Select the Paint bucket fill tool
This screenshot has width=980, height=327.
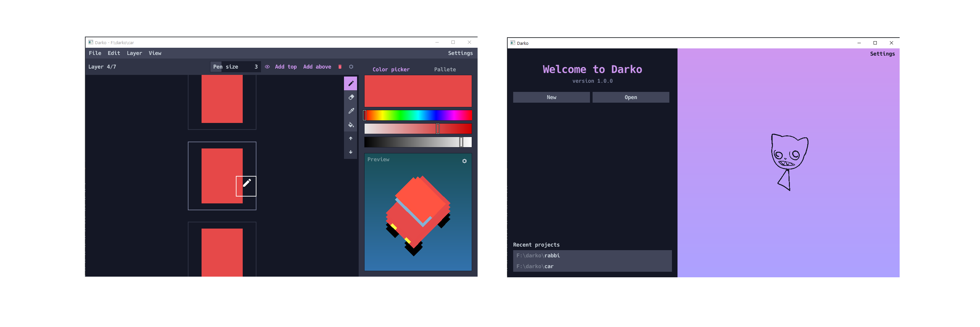(351, 125)
